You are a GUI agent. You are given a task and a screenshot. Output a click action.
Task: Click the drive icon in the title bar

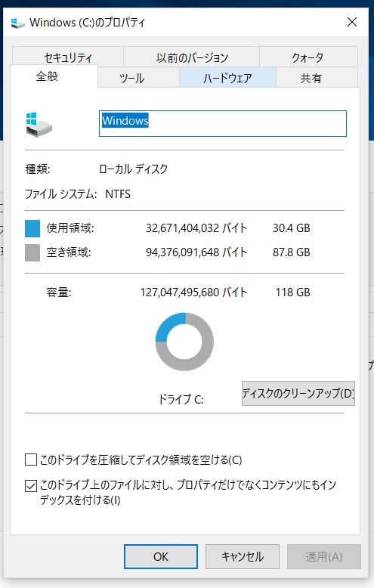(x=17, y=23)
